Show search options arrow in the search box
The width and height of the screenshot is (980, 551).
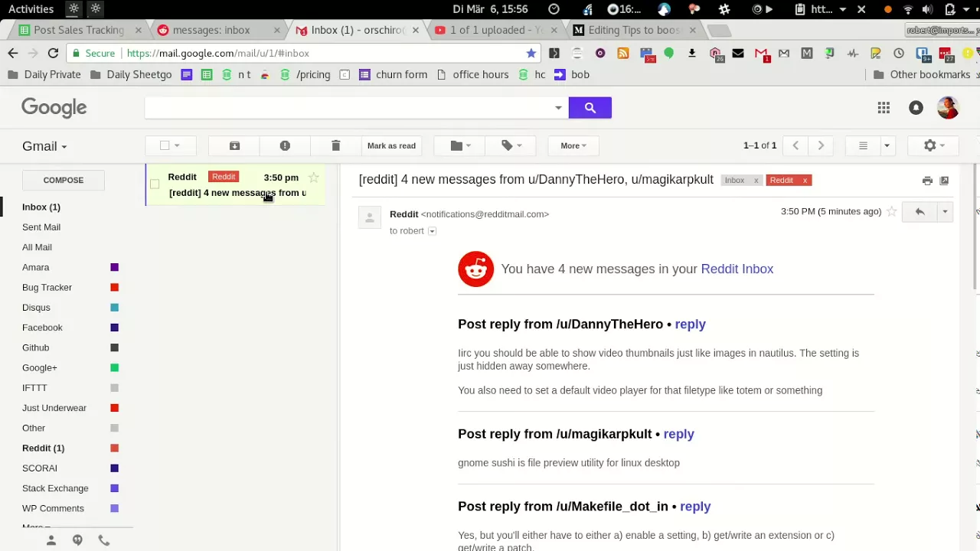(x=558, y=108)
